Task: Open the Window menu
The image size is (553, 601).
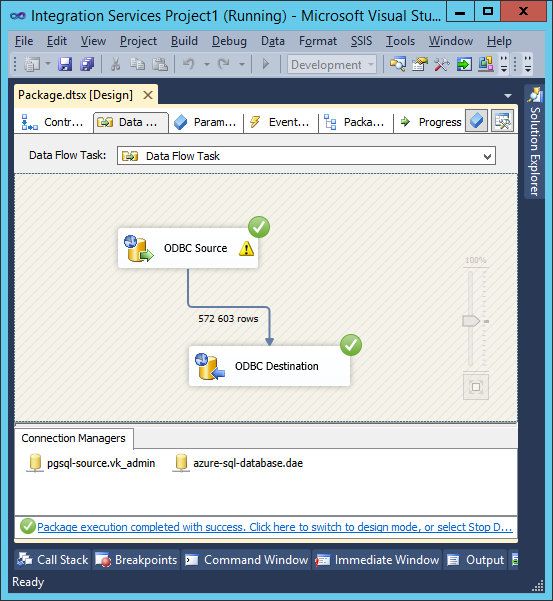Action: click(x=451, y=41)
